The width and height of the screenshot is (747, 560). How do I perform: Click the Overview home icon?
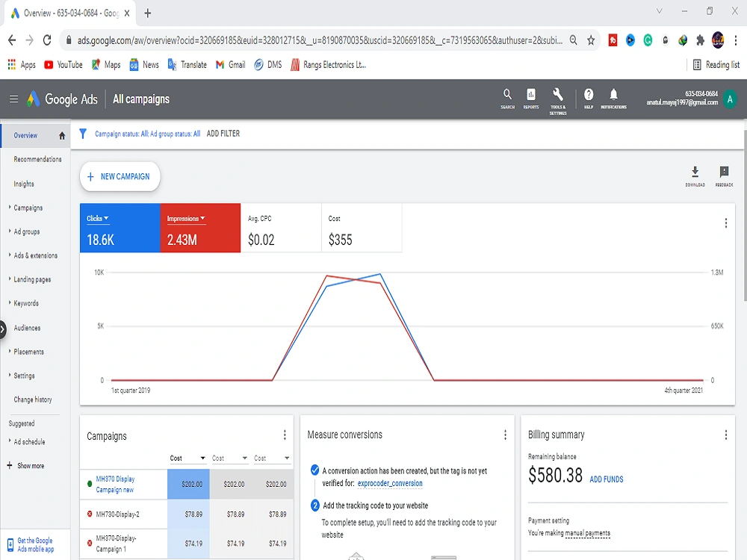62,136
